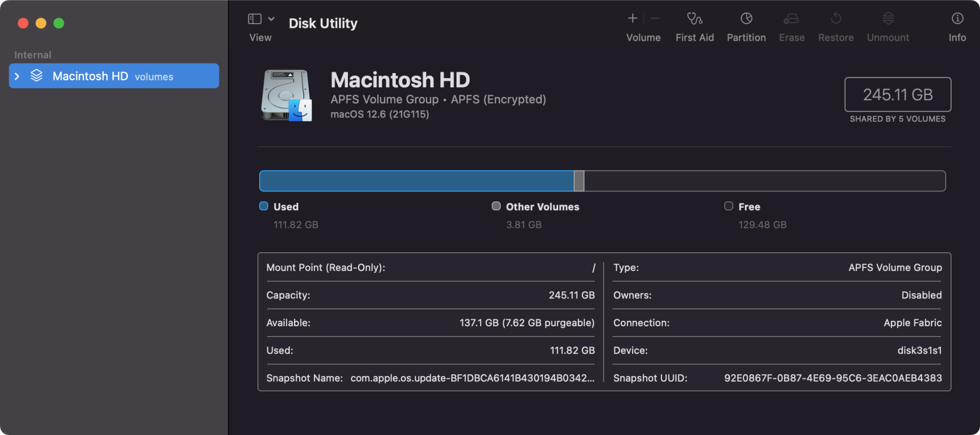Open the Info circle icon
This screenshot has height=435, width=980.
tap(957, 19)
